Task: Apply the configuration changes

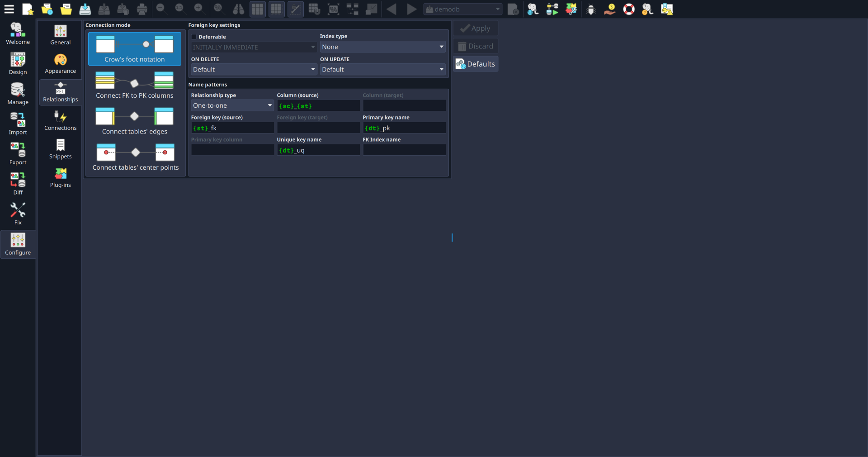Action: coord(475,28)
